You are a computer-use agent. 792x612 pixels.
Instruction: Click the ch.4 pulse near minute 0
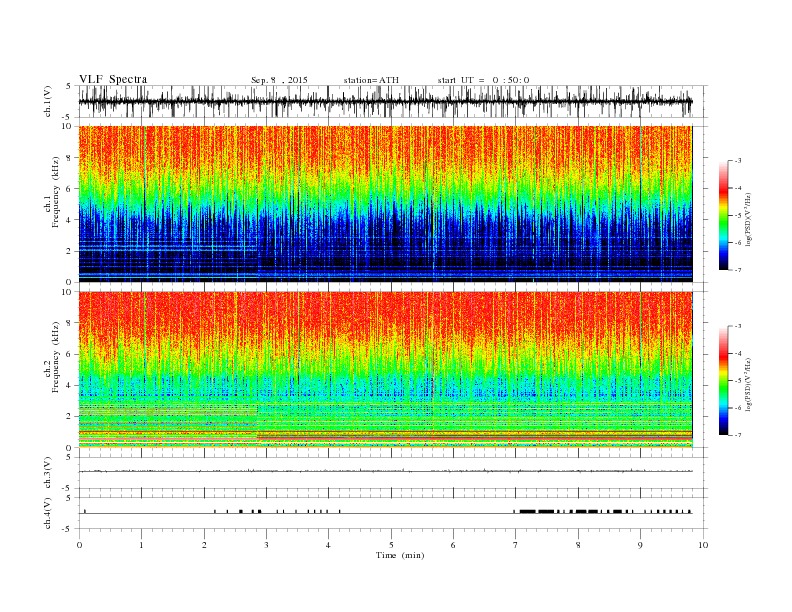click(x=85, y=511)
